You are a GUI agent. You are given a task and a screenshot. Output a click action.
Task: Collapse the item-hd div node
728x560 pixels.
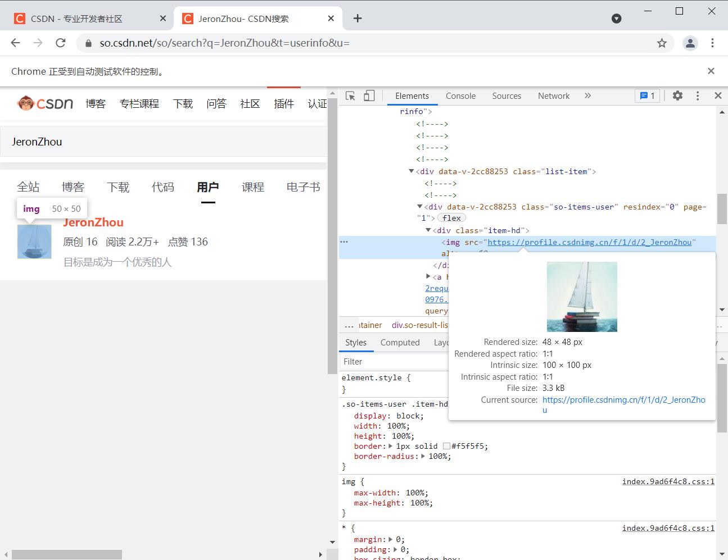(x=428, y=230)
